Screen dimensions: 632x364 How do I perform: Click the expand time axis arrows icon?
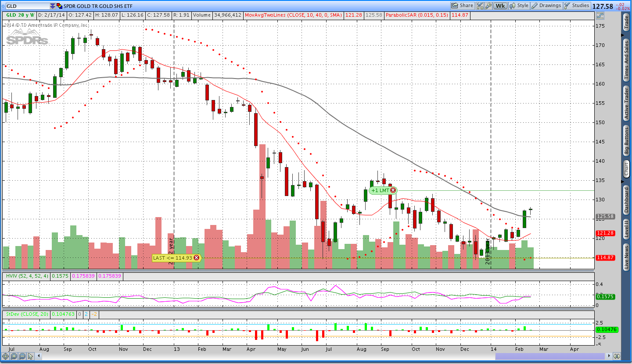[617, 356]
